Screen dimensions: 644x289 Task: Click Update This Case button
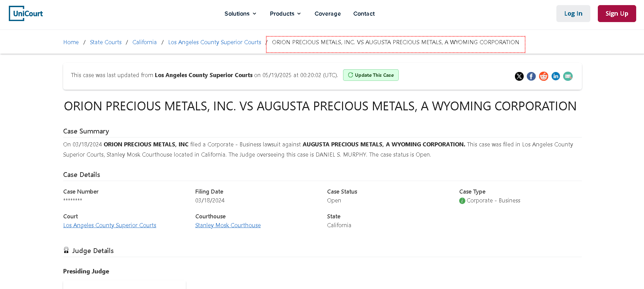pyautogui.click(x=371, y=75)
